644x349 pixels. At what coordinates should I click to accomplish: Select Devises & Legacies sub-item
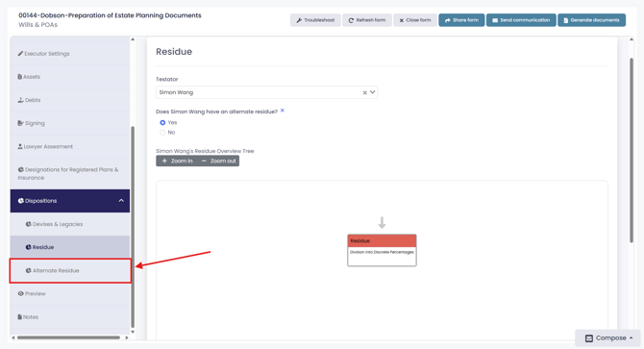[x=70, y=224]
